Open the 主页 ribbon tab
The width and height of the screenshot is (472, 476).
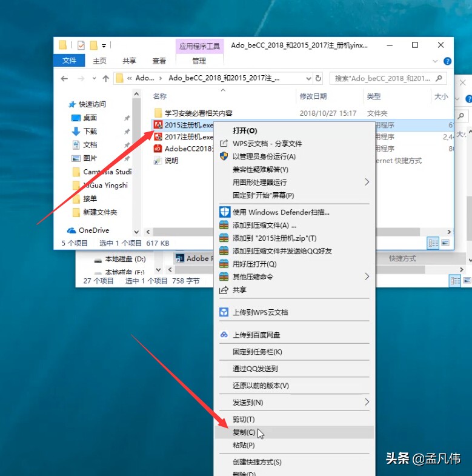click(99, 61)
